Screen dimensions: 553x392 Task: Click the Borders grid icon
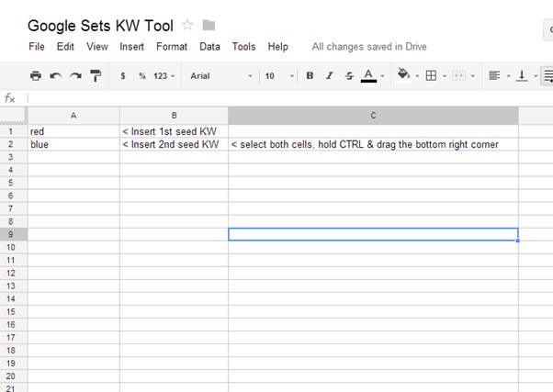(431, 76)
